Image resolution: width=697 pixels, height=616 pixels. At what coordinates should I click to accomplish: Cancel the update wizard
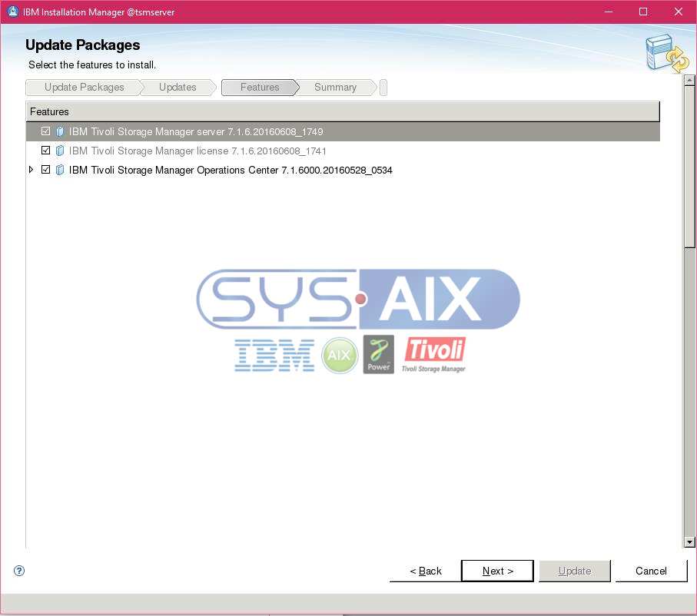[x=651, y=571]
